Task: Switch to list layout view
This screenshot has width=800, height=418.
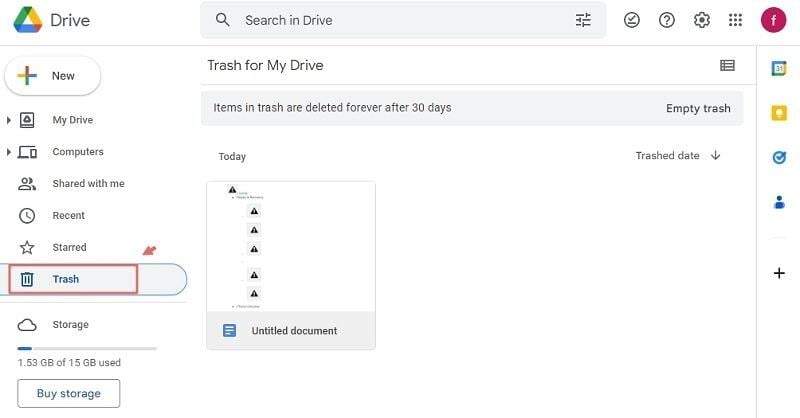Action: tap(727, 66)
